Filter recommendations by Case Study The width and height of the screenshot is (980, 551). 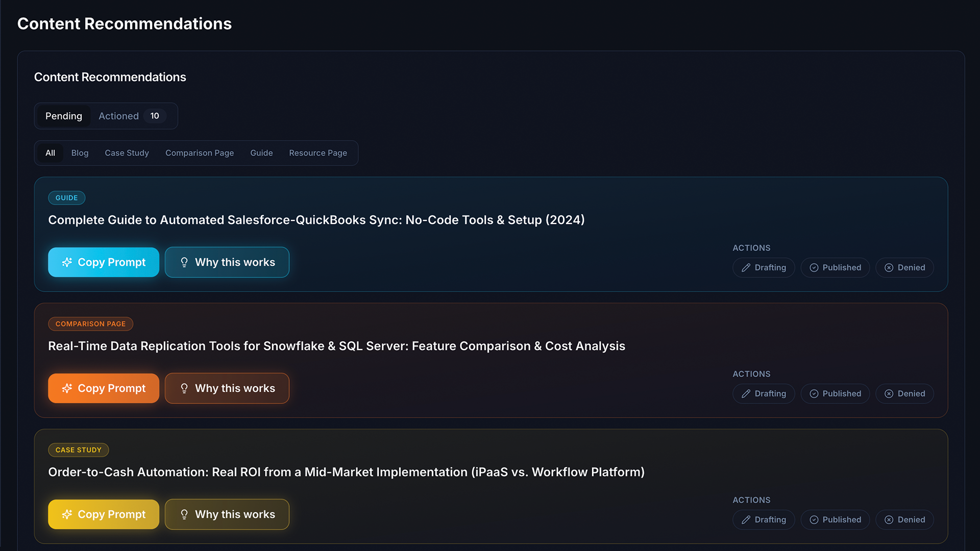[127, 153]
